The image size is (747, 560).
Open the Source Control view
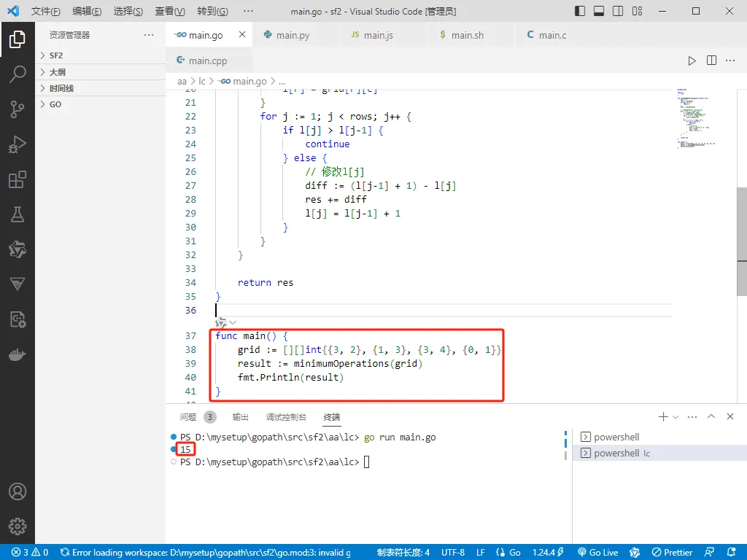pos(18,109)
